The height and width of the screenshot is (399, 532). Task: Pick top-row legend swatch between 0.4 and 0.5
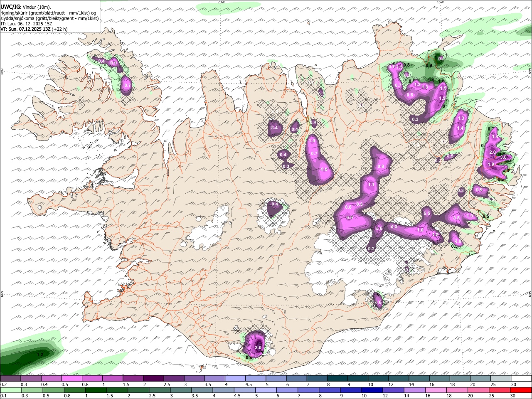[51, 379]
